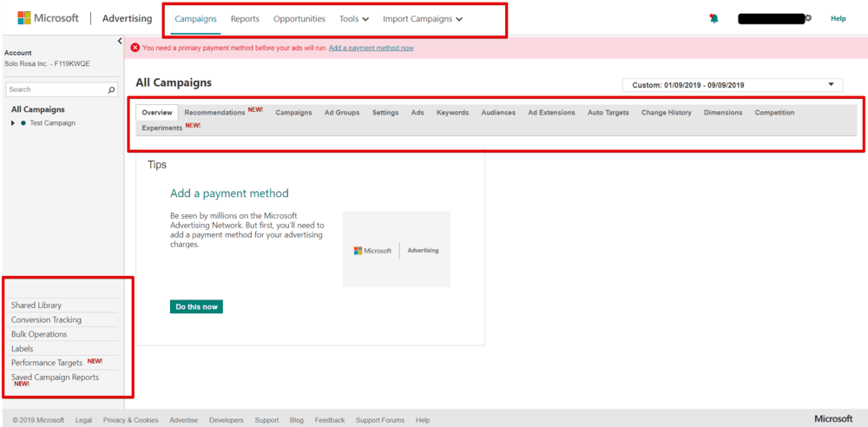
Task: Expand the Test Campaign tree node
Action: coord(13,123)
